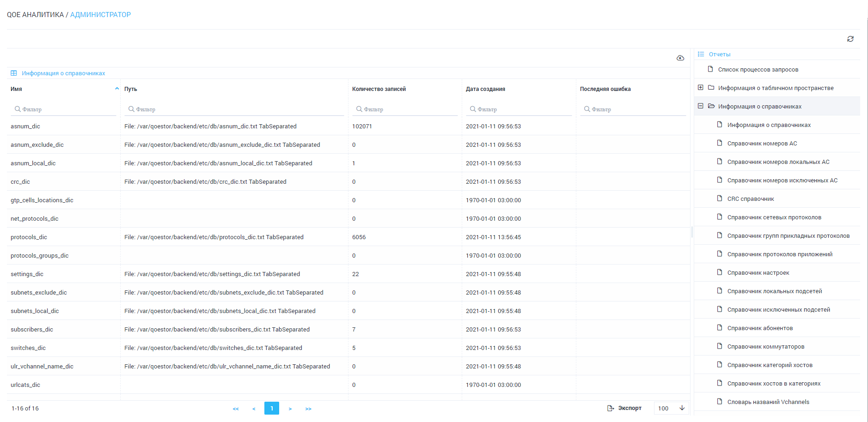868x422 pixels.
Task: Select page 1 in pagination
Action: pos(272,408)
